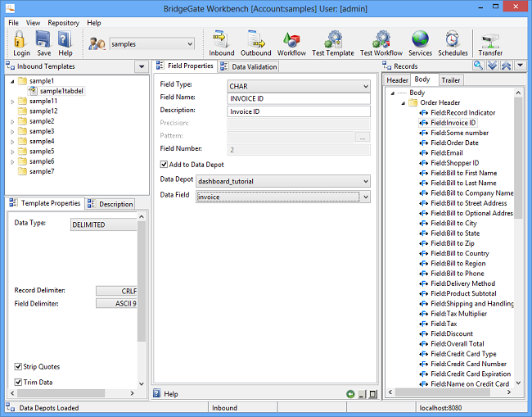The image size is (532, 417).
Task: Click the Field:Email field icon
Action: 424,153
